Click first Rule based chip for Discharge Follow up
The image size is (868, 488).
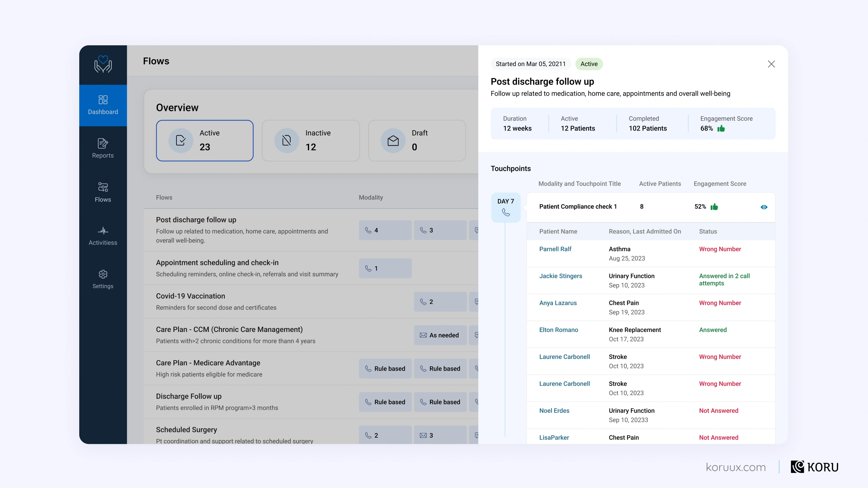385,402
